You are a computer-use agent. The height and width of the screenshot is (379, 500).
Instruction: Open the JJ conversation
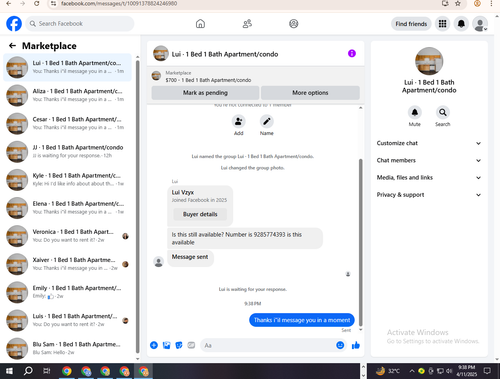pyautogui.click(x=67, y=151)
